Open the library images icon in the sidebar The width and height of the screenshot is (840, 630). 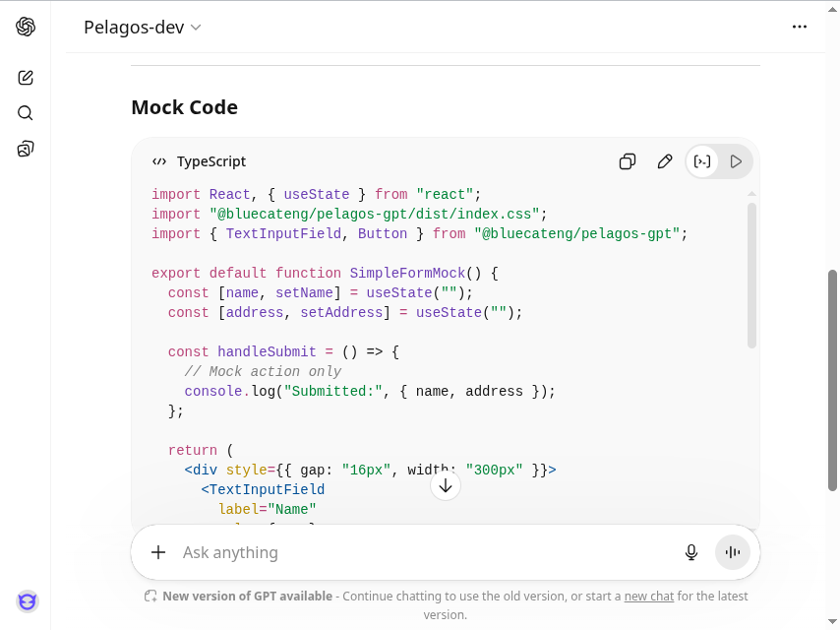26,149
